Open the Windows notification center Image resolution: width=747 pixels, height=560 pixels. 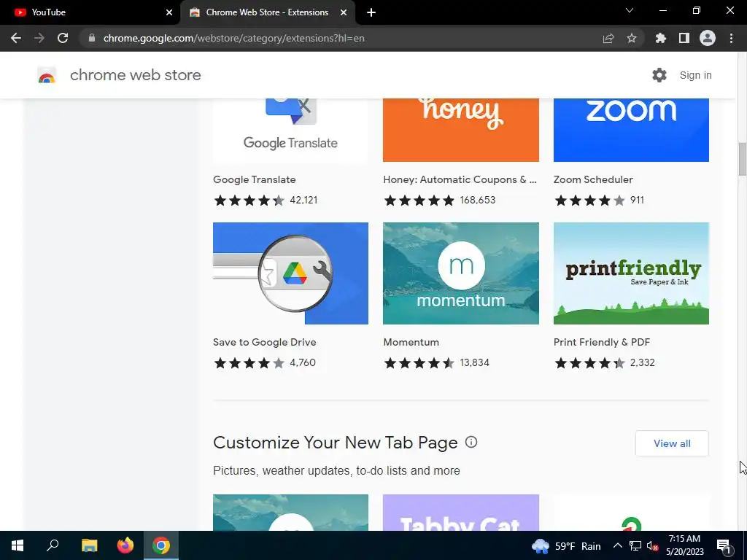click(x=724, y=545)
